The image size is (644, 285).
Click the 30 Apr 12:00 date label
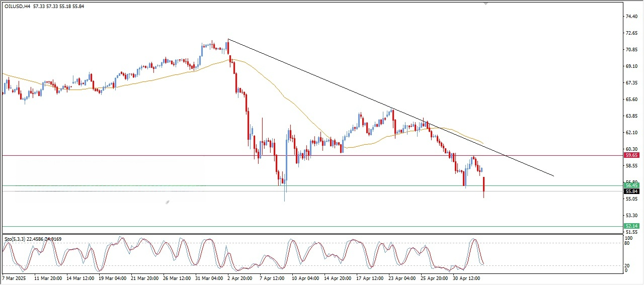[466, 278]
